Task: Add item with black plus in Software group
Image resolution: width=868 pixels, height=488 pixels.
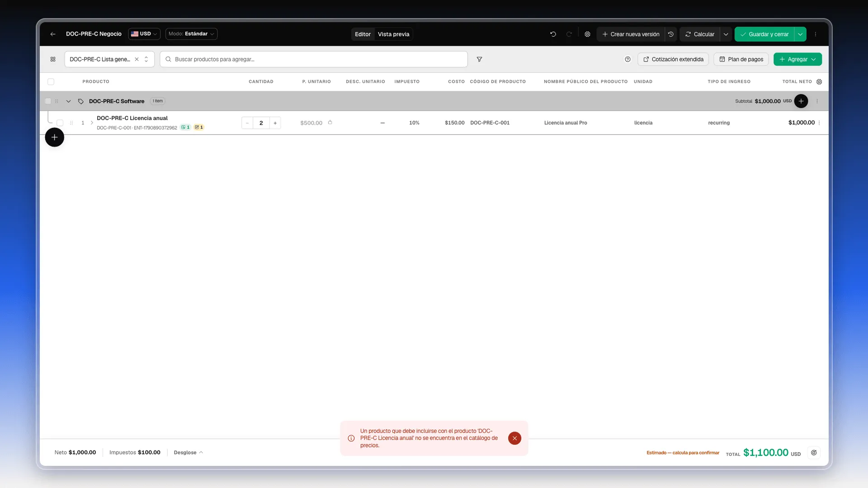Action: click(x=801, y=101)
